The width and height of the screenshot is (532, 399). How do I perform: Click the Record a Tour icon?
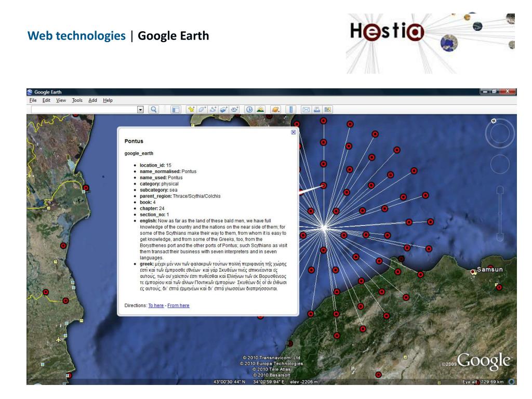click(x=234, y=109)
